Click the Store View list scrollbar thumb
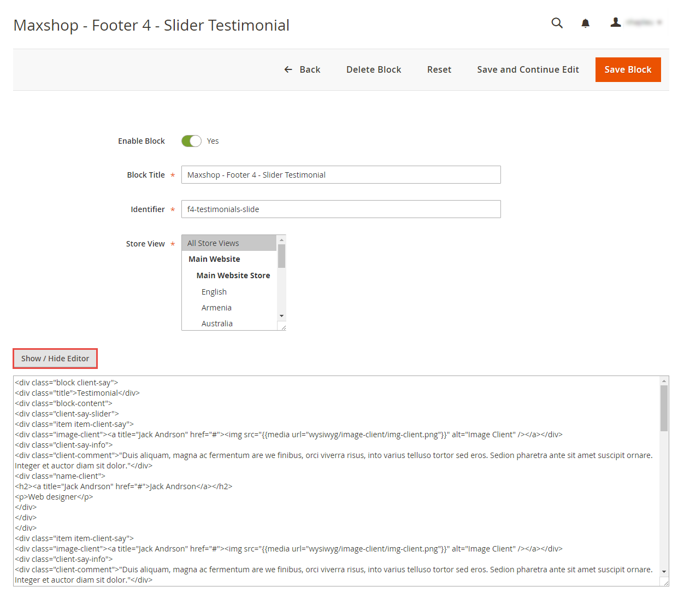This screenshot has height=616, width=678. tap(281, 256)
